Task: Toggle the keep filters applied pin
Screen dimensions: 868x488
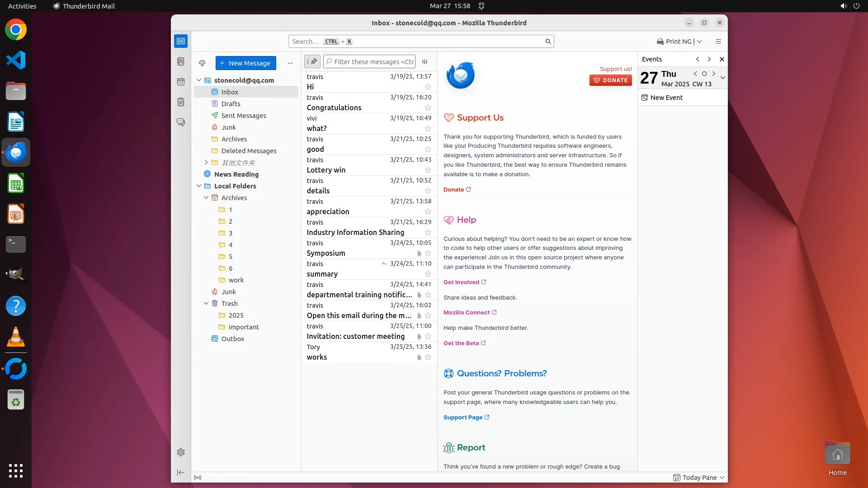Action: coord(312,61)
